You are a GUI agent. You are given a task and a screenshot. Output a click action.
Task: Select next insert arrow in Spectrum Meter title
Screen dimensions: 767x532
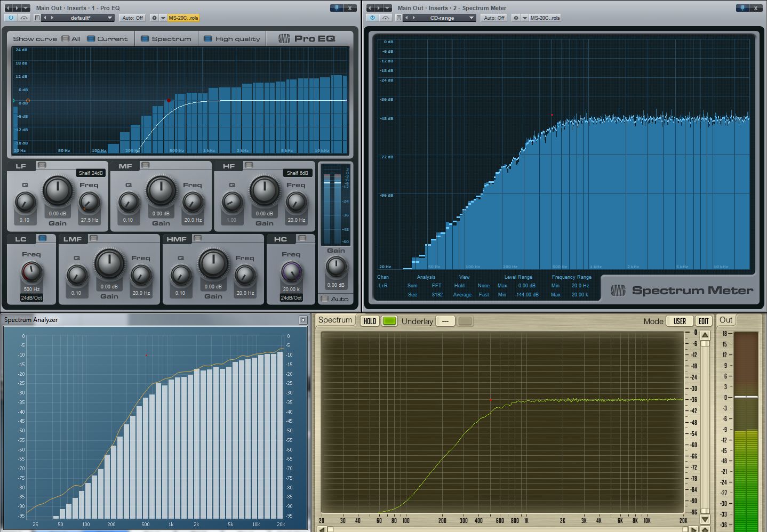coord(378,8)
